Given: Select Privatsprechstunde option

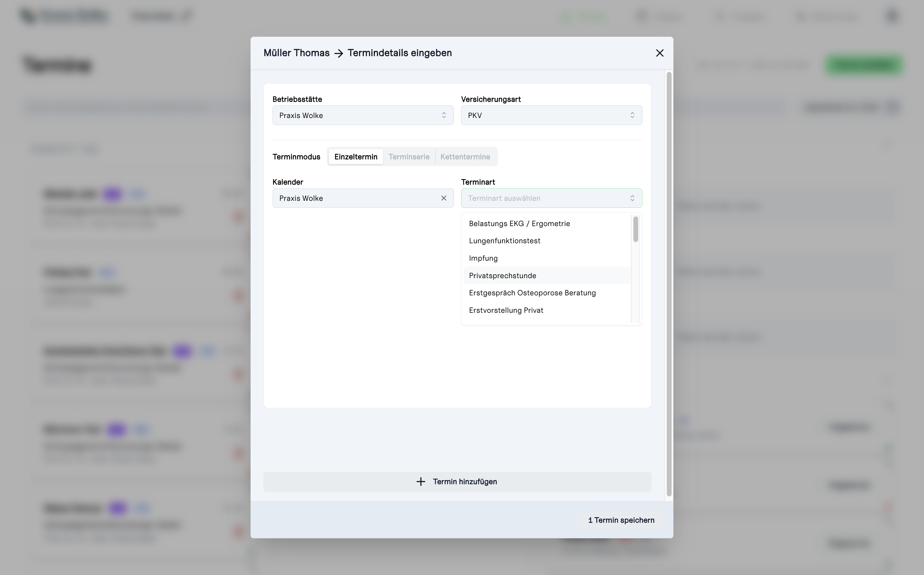Looking at the screenshot, I should (x=547, y=276).
